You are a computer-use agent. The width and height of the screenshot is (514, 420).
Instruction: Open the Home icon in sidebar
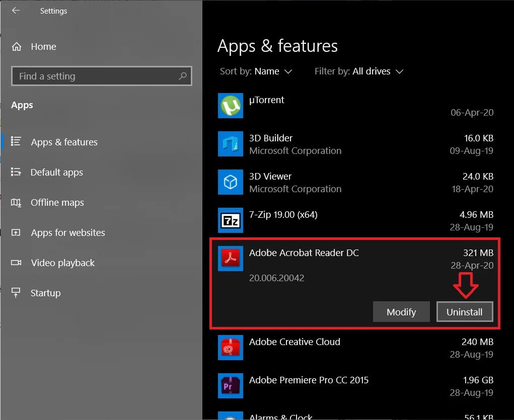coord(17,46)
